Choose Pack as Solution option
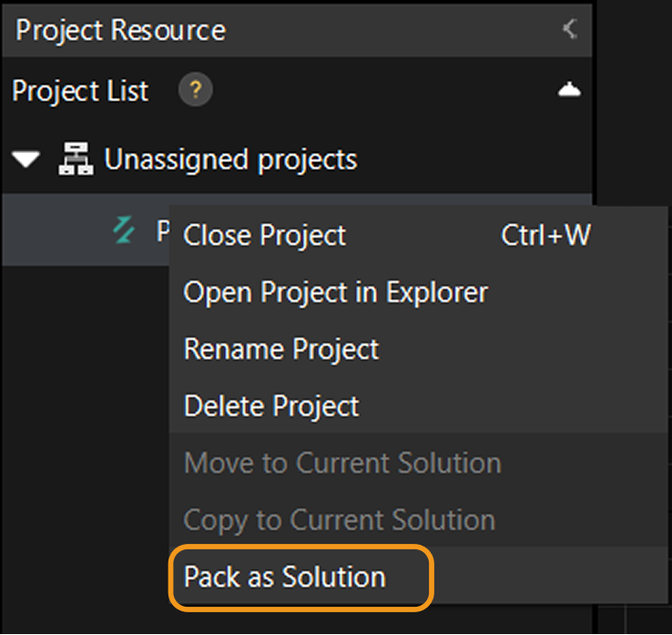 285,577
